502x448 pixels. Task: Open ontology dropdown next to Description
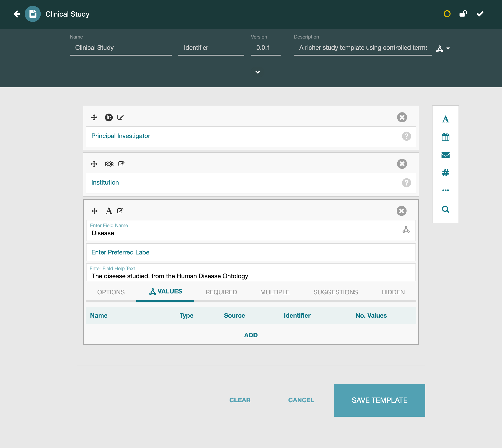point(443,49)
